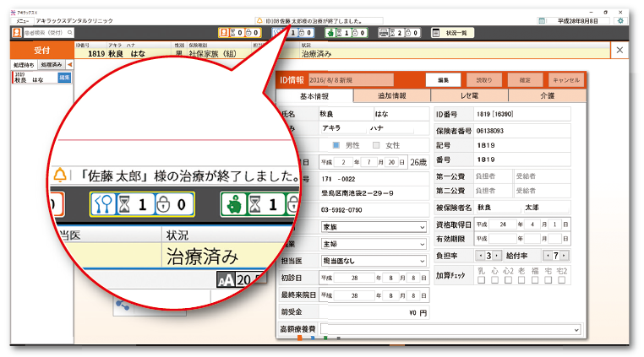Click the notification bell icon

click(259, 19)
